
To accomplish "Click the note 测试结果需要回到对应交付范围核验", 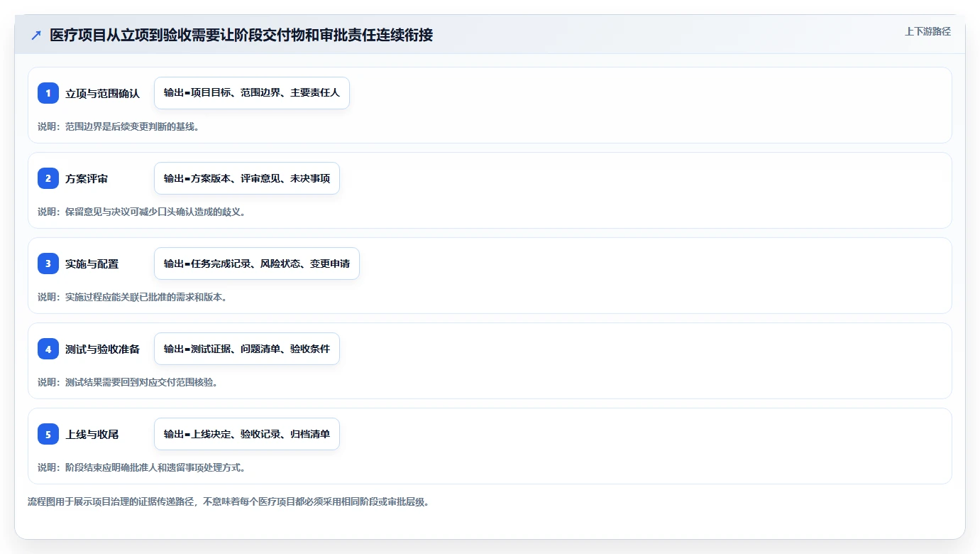I will pyautogui.click(x=128, y=382).
